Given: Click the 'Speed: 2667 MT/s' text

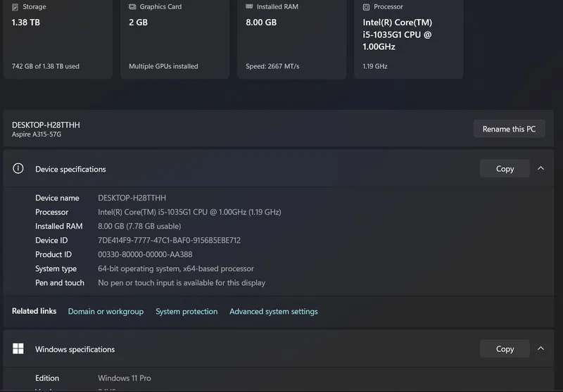Looking at the screenshot, I should (x=272, y=66).
